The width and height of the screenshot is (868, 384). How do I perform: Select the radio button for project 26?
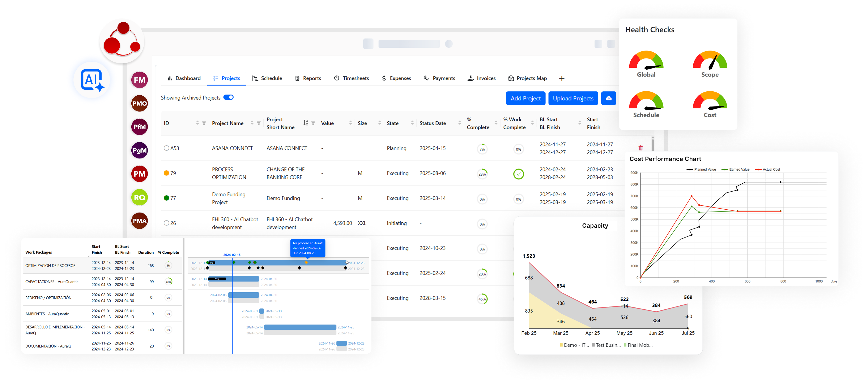[166, 223]
